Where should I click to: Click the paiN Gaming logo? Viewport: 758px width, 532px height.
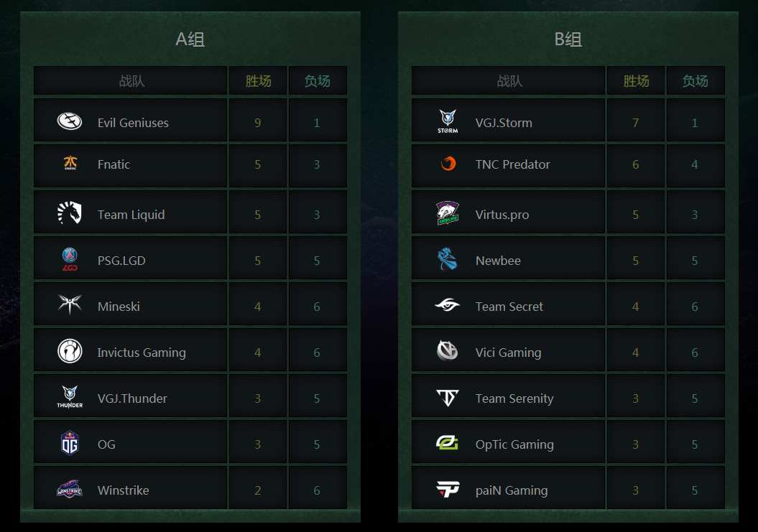click(448, 490)
